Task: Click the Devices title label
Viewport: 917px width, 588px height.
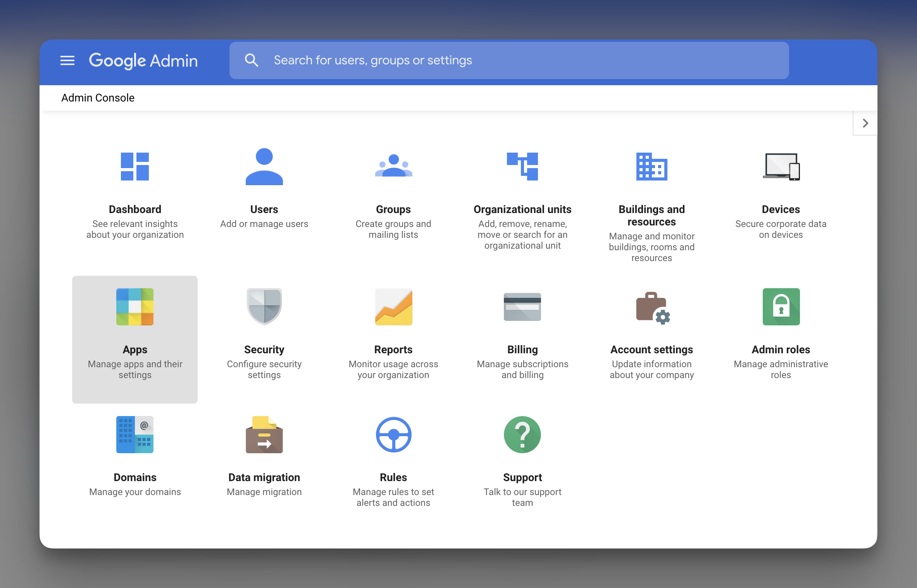Action: pos(781,210)
